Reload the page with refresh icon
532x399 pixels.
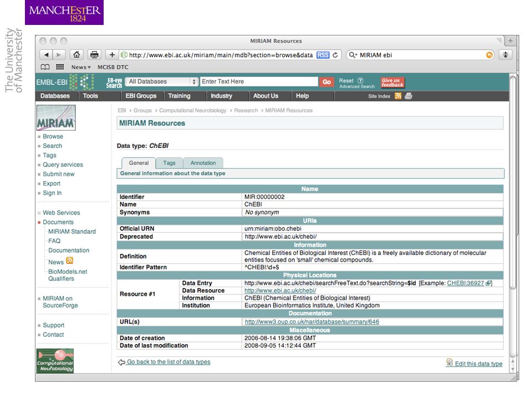tap(335, 55)
